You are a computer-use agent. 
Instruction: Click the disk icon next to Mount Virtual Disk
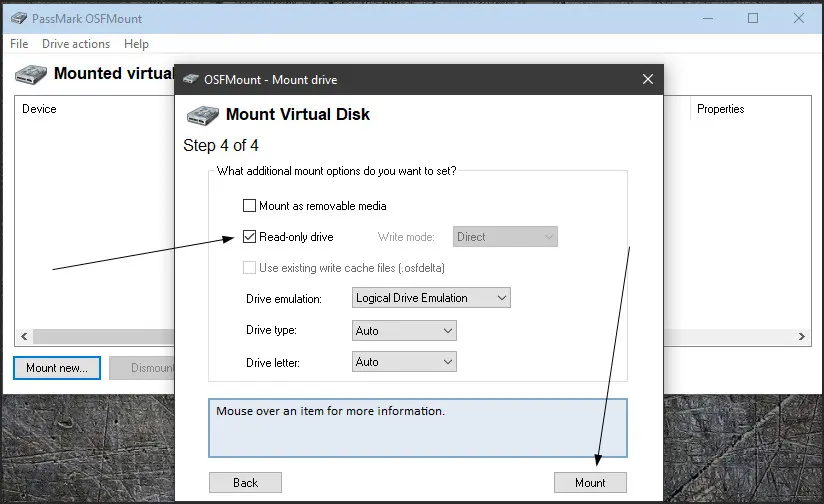pyautogui.click(x=203, y=115)
